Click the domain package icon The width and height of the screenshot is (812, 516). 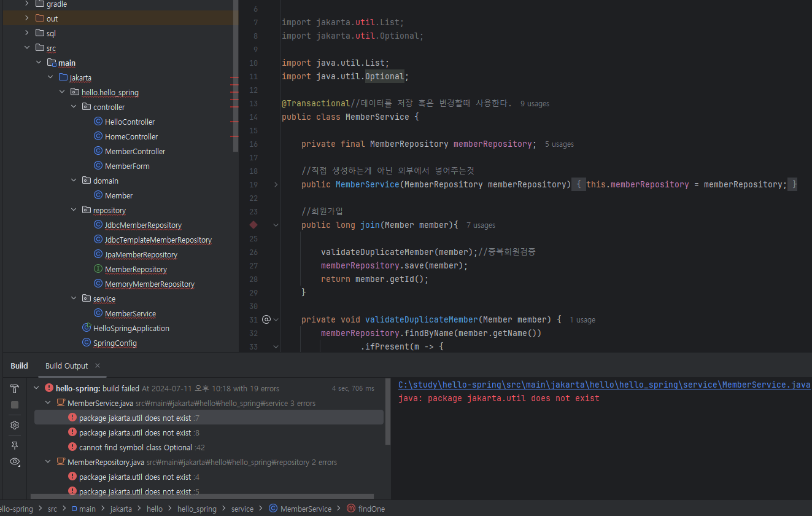pyautogui.click(x=87, y=181)
